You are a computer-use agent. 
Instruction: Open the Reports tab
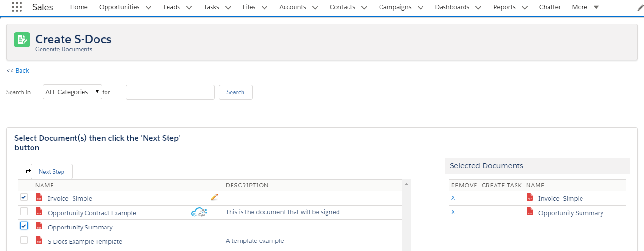pos(504,7)
